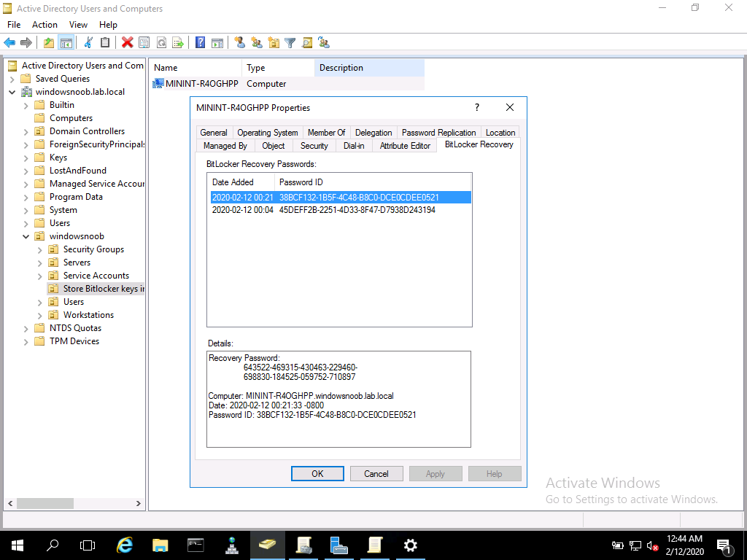Toggle the console tree pane icon

(66, 42)
